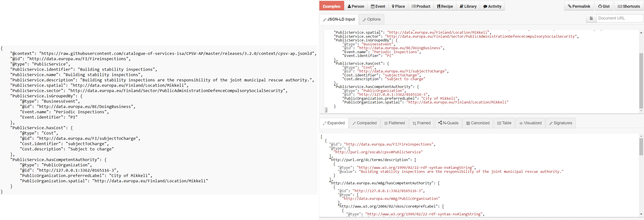The image size is (644, 220).
Task: Switch to the JSON-LD Input tab
Action: tap(339, 19)
